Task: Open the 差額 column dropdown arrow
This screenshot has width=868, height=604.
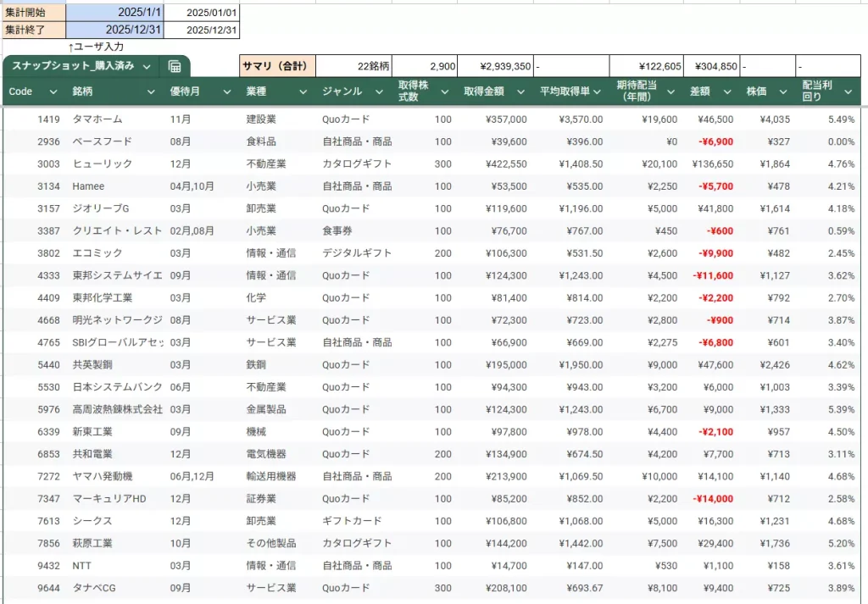Action: point(725,91)
